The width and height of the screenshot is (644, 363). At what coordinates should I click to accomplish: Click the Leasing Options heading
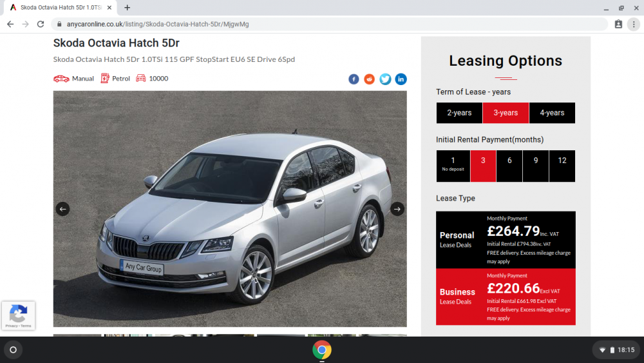(x=506, y=61)
